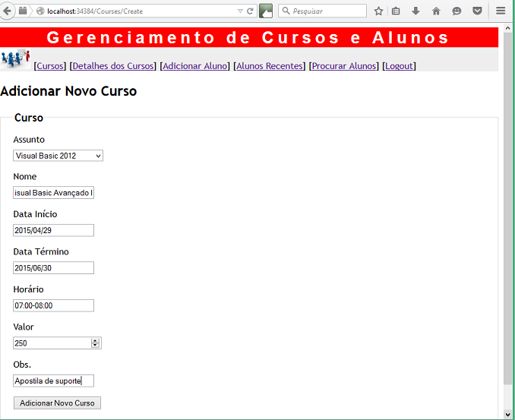Click the globe site identity icon
Viewport: 515px width, 420px height.
click(x=40, y=11)
